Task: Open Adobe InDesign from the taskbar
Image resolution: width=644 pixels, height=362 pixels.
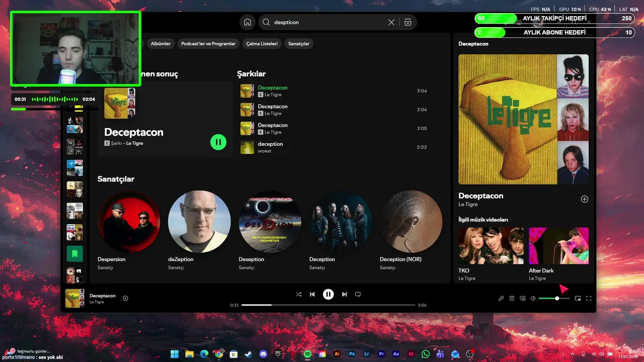Action: [x=411, y=354]
